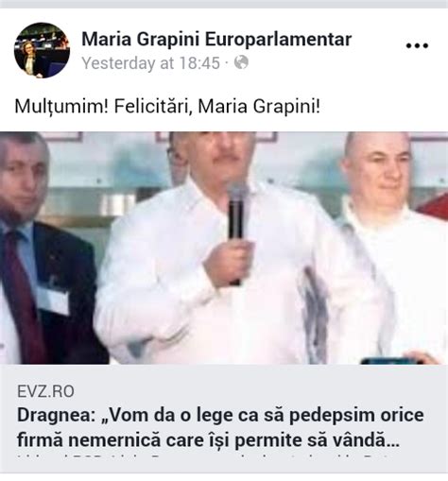Click the EVZ.RO source domain label
Image resolution: width=448 pixels, height=481 pixels.
(x=45, y=391)
